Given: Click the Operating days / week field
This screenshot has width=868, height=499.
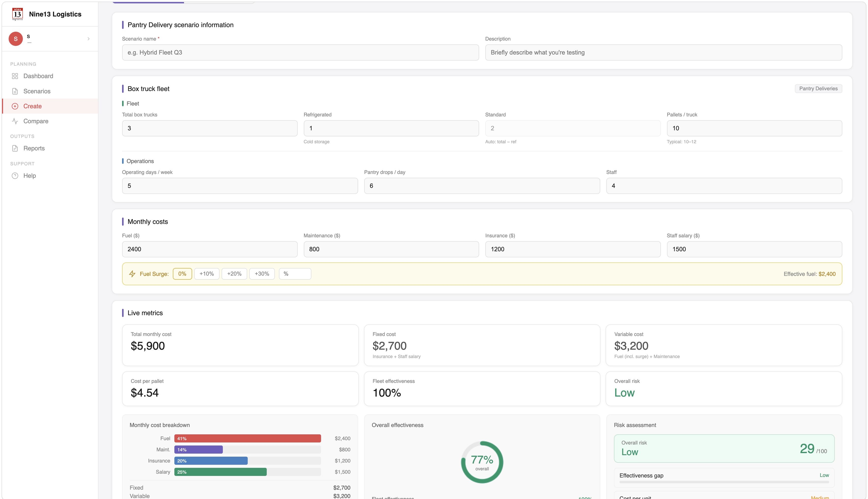Looking at the screenshot, I should coord(240,186).
